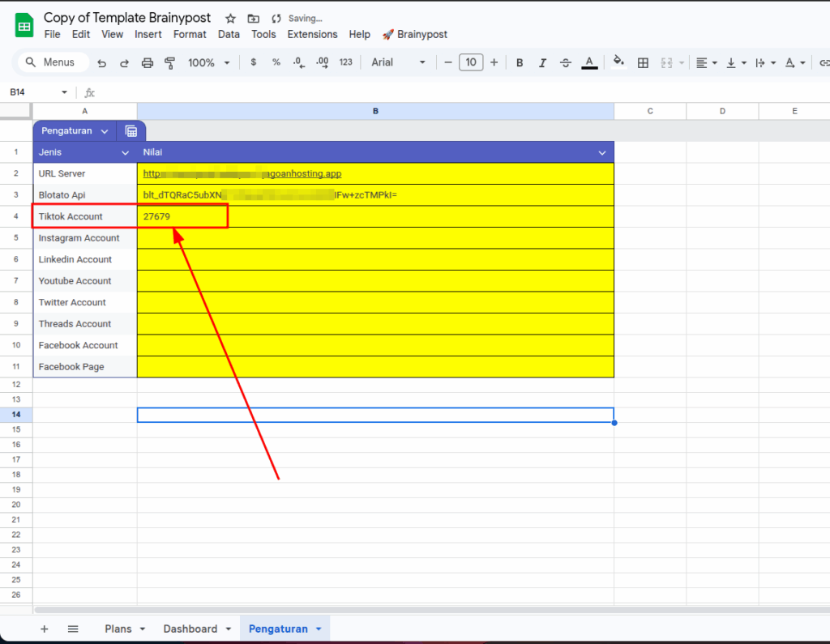The image size is (830, 644).
Task: Open the borders tool in toolbar
Action: coord(643,62)
